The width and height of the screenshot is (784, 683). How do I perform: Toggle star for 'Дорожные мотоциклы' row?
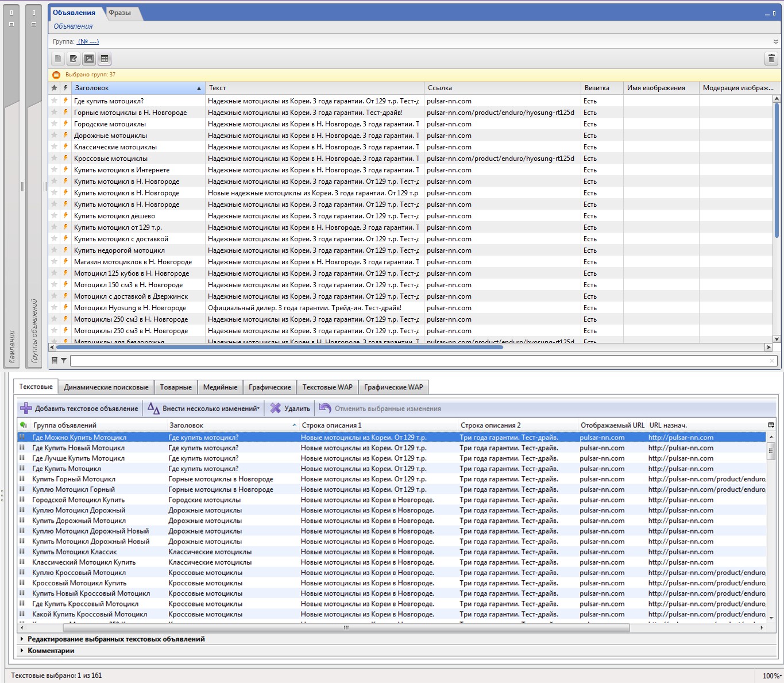[x=55, y=136]
